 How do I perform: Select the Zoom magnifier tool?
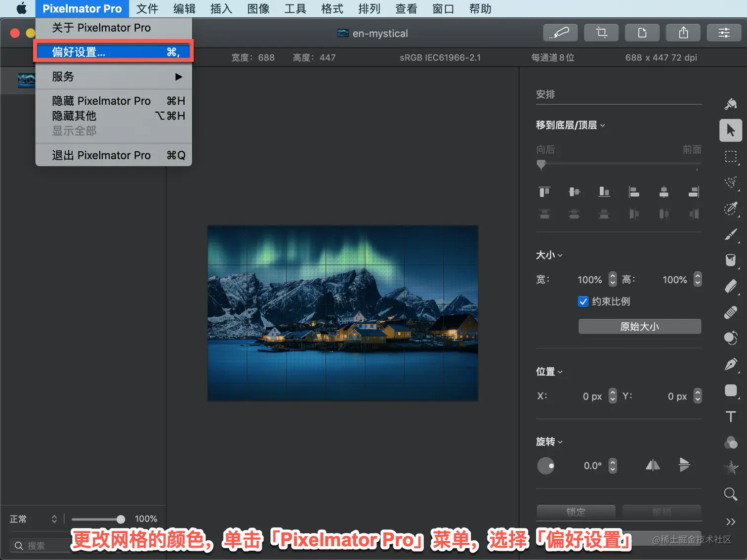[x=731, y=494]
